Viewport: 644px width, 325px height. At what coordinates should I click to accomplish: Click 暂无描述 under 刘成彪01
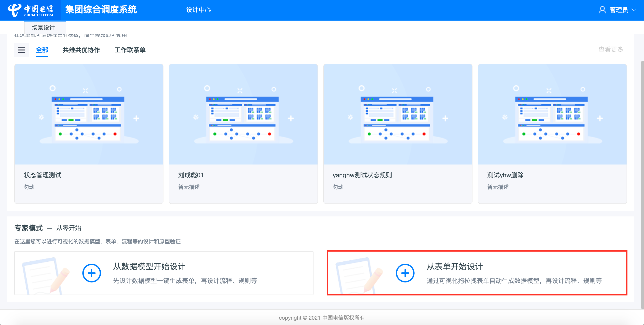(x=189, y=187)
